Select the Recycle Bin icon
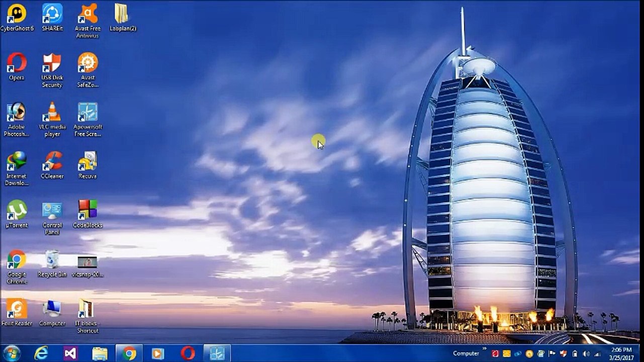The width and height of the screenshot is (644, 362). click(x=52, y=264)
